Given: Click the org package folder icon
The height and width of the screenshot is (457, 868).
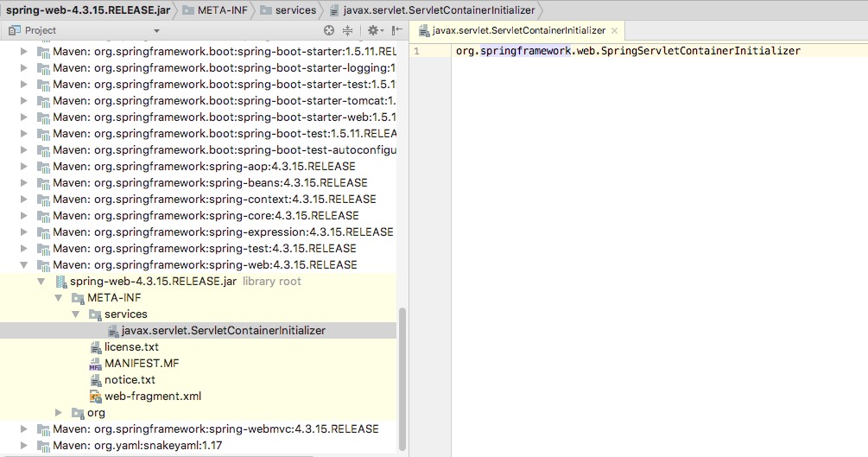Looking at the screenshot, I should [x=78, y=413].
